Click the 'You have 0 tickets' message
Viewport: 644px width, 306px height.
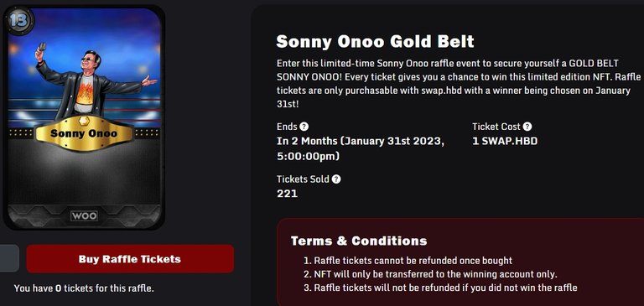coord(84,288)
